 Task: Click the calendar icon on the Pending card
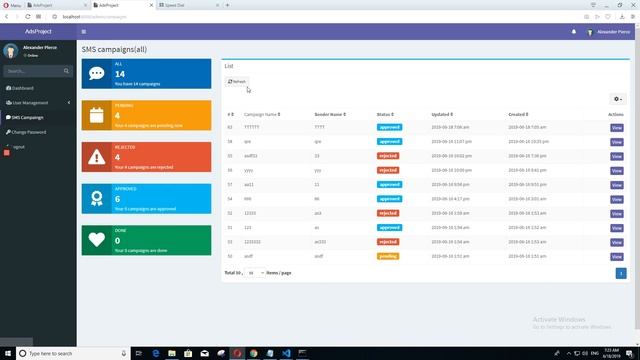(x=97, y=115)
